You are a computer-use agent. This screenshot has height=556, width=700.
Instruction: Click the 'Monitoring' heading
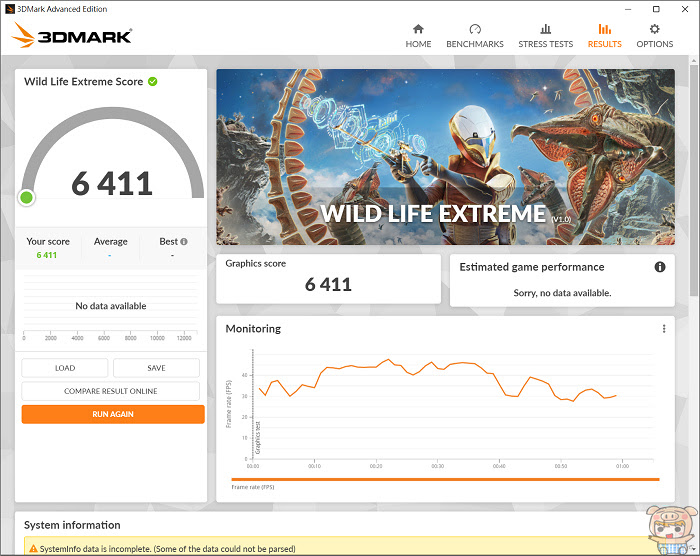[253, 329]
